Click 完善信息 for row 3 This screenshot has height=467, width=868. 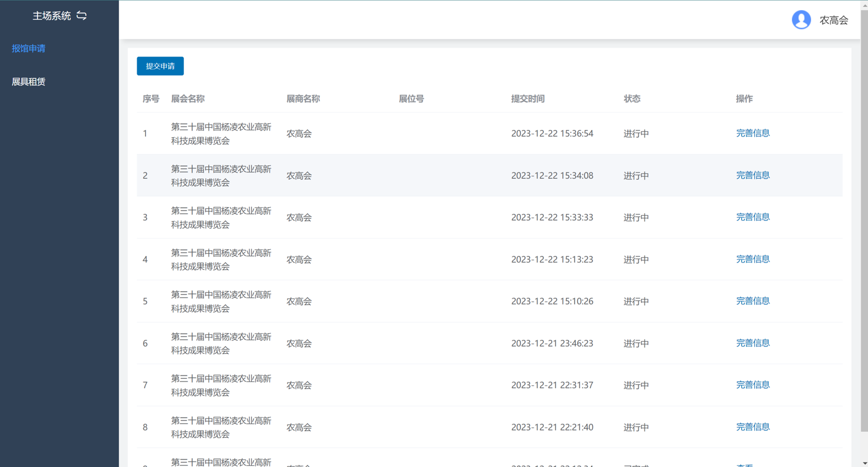pyautogui.click(x=753, y=217)
